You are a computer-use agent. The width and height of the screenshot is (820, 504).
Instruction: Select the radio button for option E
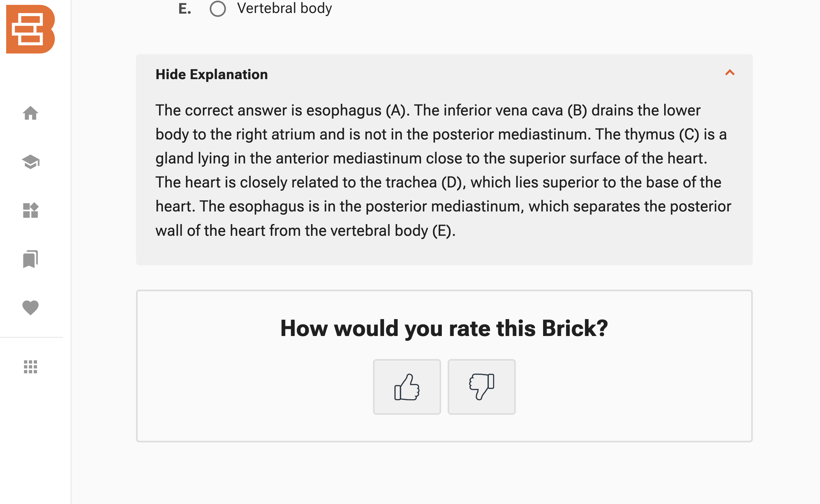click(218, 8)
